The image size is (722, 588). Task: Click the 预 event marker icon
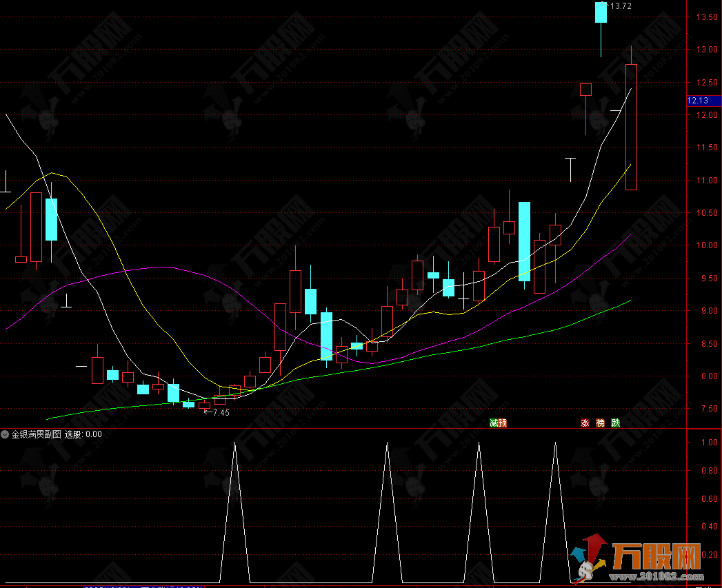click(502, 423)
